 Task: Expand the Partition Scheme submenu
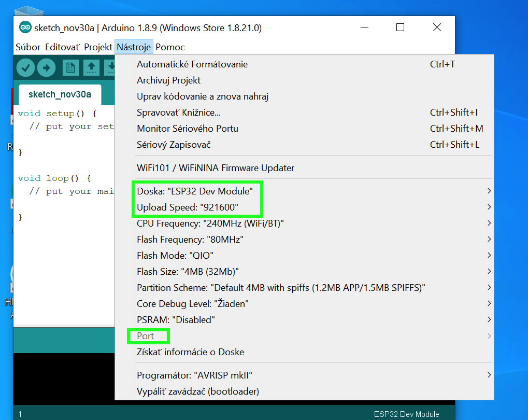[281, 288]
